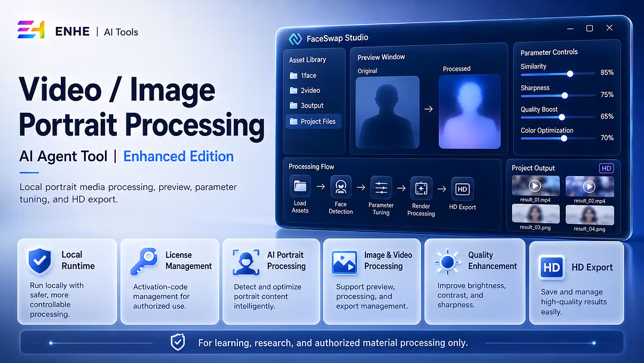Click the result_01.mp4 file name
Screen dimensions: 644x363
[535, 200]
